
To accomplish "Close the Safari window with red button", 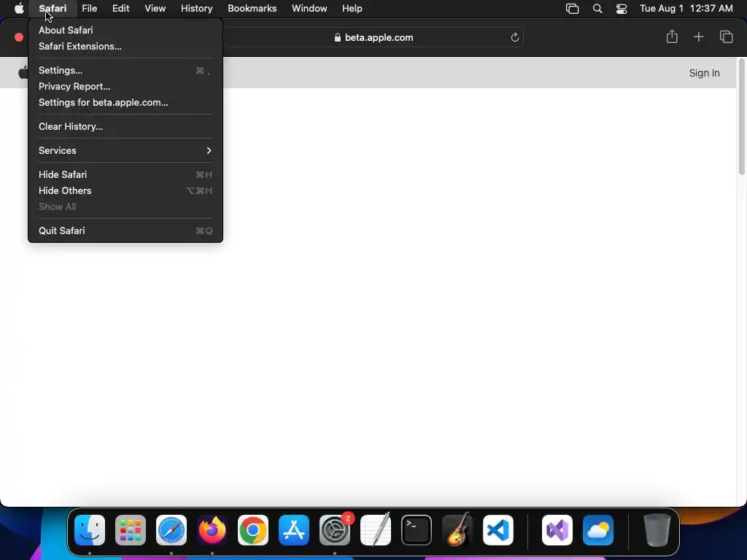I will [18, 37].
